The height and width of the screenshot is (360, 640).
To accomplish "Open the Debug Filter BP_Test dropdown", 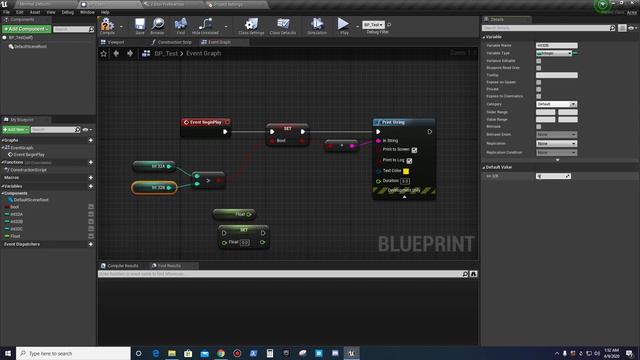I will point(373,24).
